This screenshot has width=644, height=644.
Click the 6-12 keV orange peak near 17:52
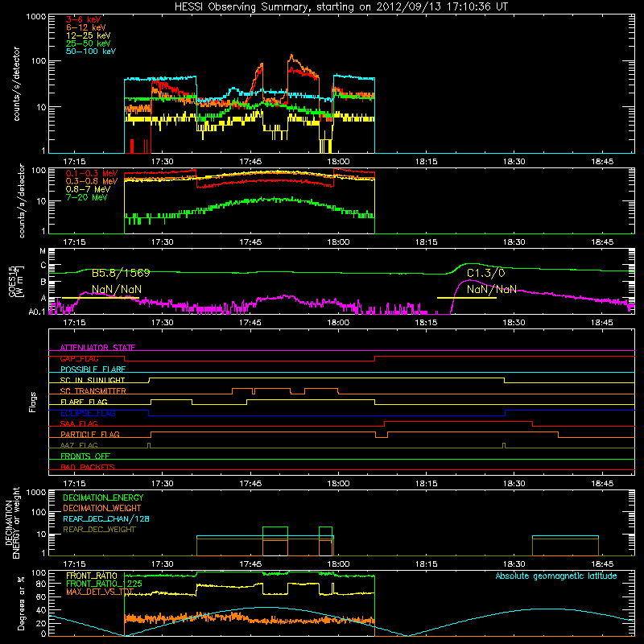(x=291, y=56)
